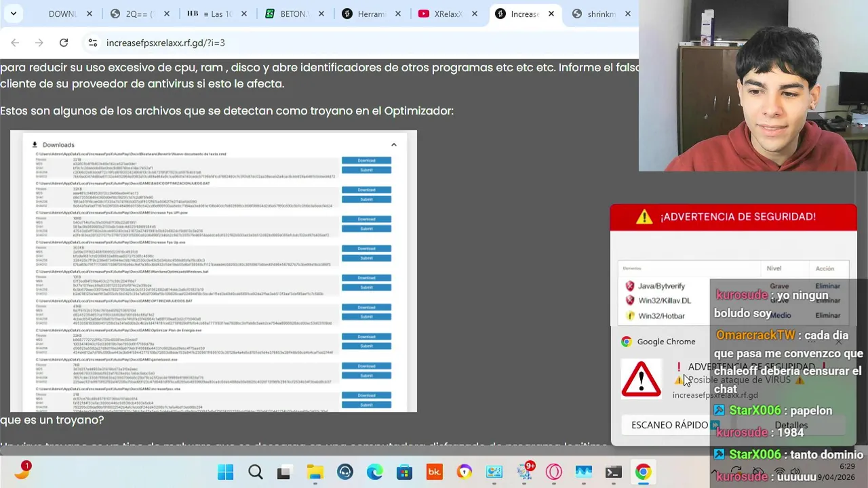Switch to the XRelaxX YouTube tab
The image size is (868, 488).
(448, 14)
